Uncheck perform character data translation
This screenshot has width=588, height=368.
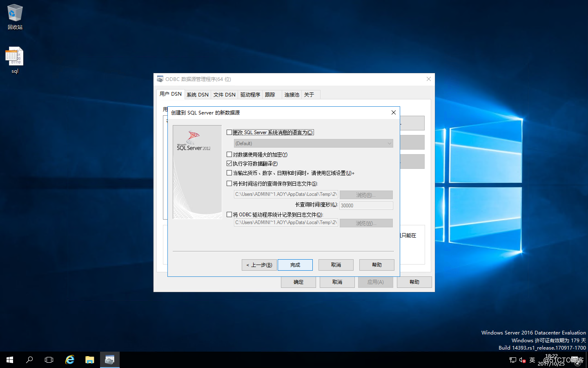229,163
